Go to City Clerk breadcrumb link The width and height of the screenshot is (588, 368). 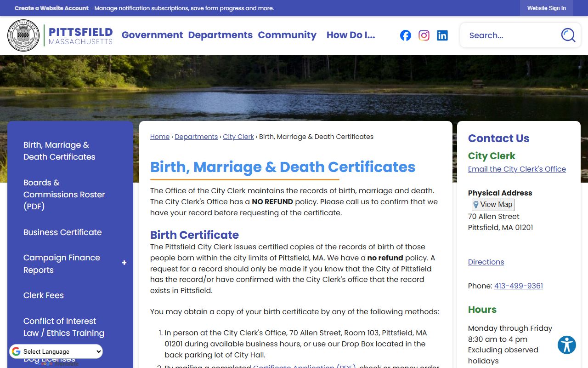coord(238,137)
